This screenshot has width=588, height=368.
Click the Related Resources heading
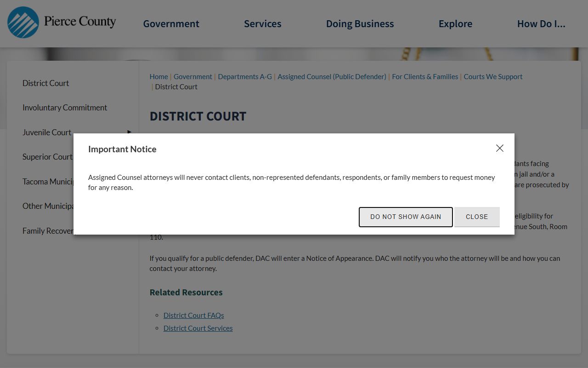(186, 292)
